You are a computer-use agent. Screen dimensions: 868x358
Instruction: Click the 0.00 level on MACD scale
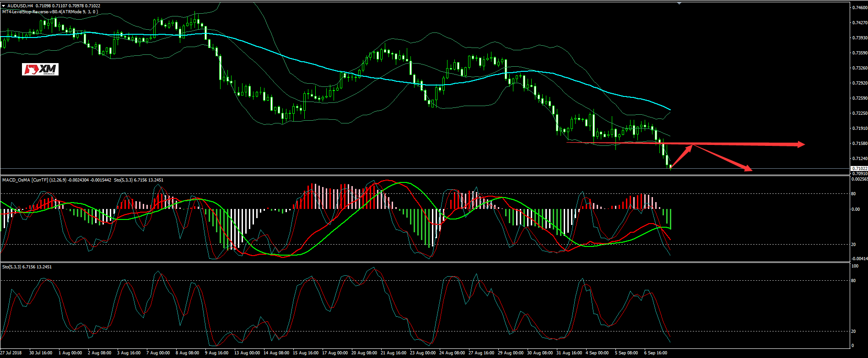(856, 209)
